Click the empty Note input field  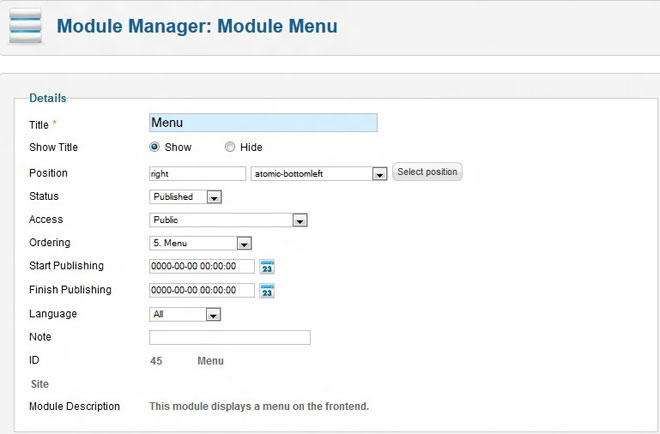pyautogui.click(x=230, y=338)
